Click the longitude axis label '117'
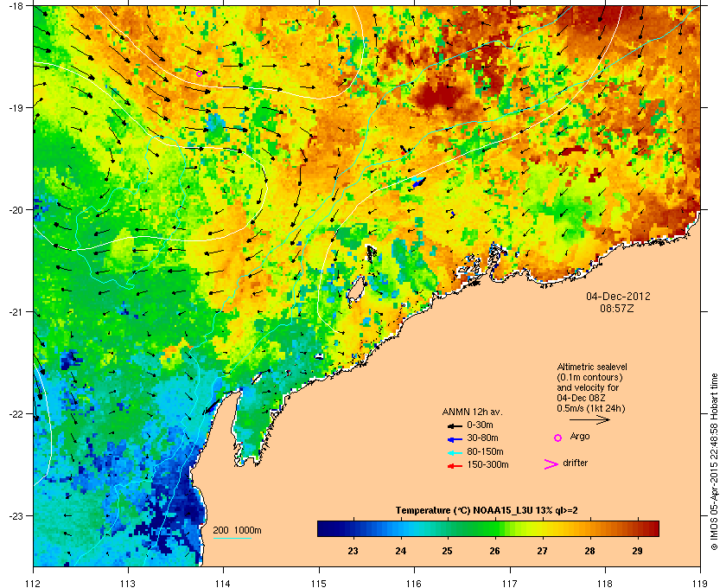 pos(510,584)
